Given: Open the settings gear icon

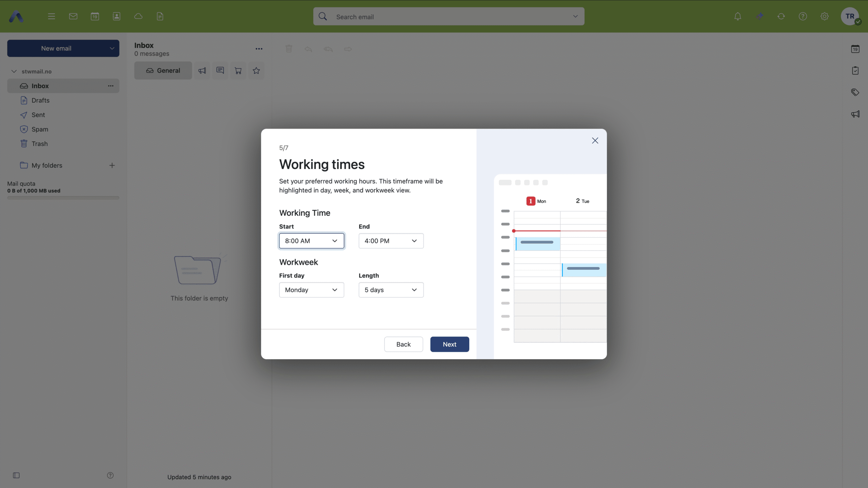Looking at the screenshot, I should (824, 16).
